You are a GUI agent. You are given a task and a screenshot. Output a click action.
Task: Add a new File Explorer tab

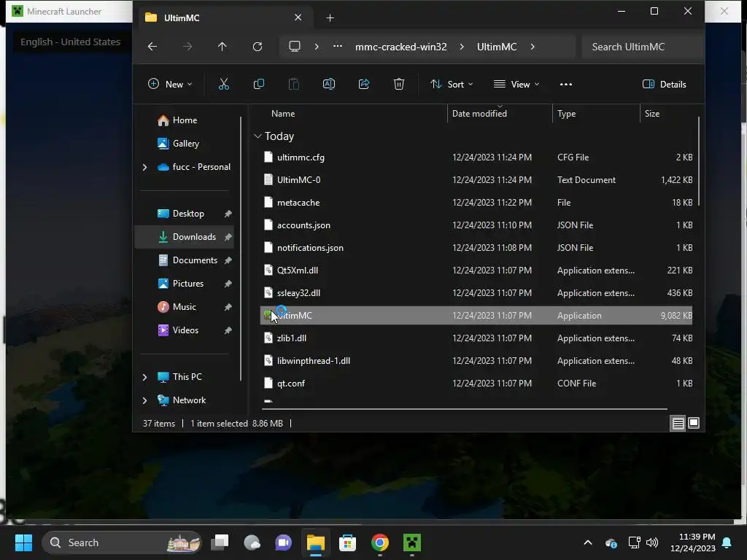[330, 18]
